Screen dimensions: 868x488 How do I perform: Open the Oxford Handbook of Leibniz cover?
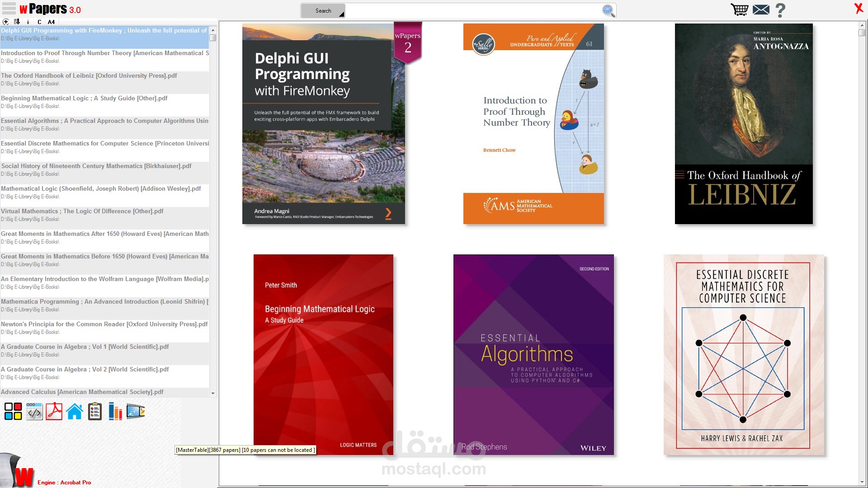pos(744,124)
